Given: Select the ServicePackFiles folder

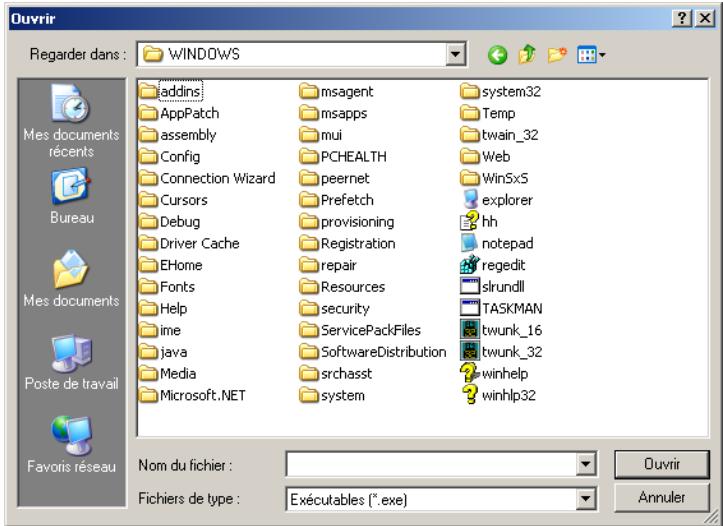Looking at the screenshot, I should [x=361, y=330].
